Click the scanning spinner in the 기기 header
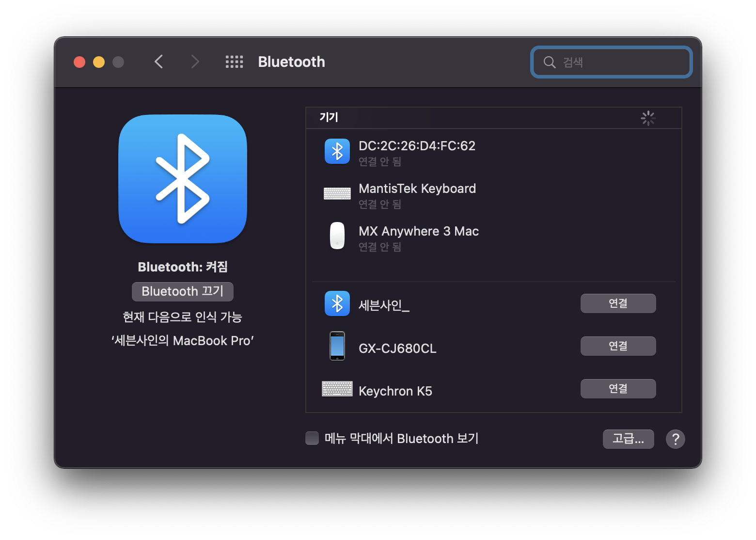Screen dimensions: 756x540 (x=648, y=118)
